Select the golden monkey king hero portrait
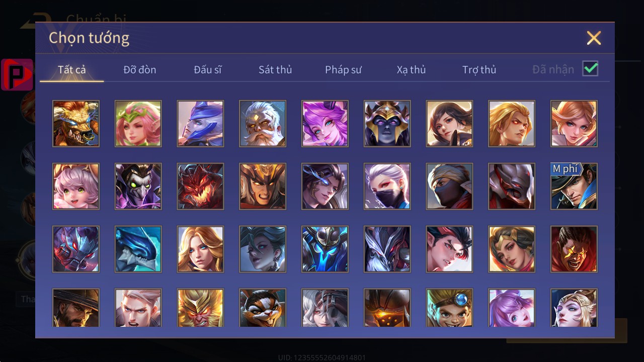 click(200, 308)
